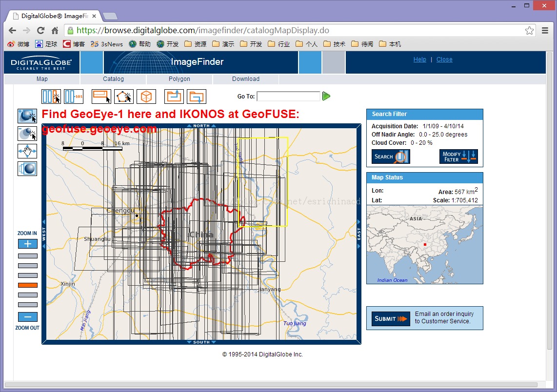Open the Polygon menu
Viewport: 557px width, 392px height.
click(179, 79)
